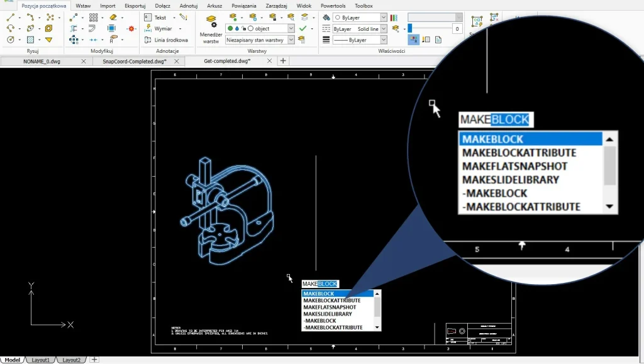This screenshot has height=364, width=644.
Task: Click the colored bars icon in Właściwości
Action: point(394,17)
